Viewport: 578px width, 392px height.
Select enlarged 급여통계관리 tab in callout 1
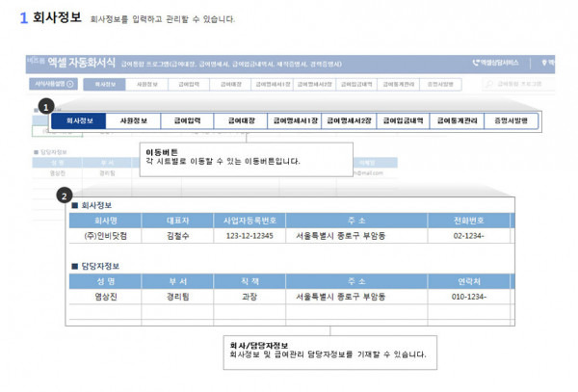pos(457,120)
